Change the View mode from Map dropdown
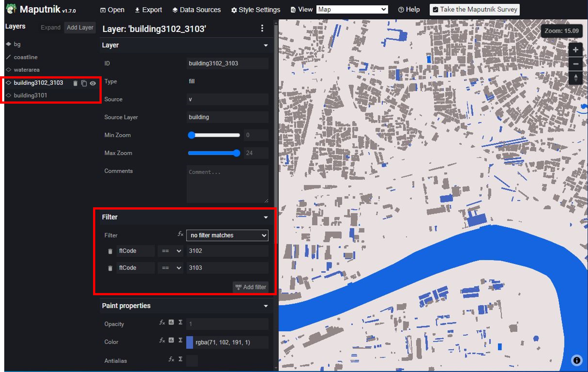588x372 pixels. point(352,10)
